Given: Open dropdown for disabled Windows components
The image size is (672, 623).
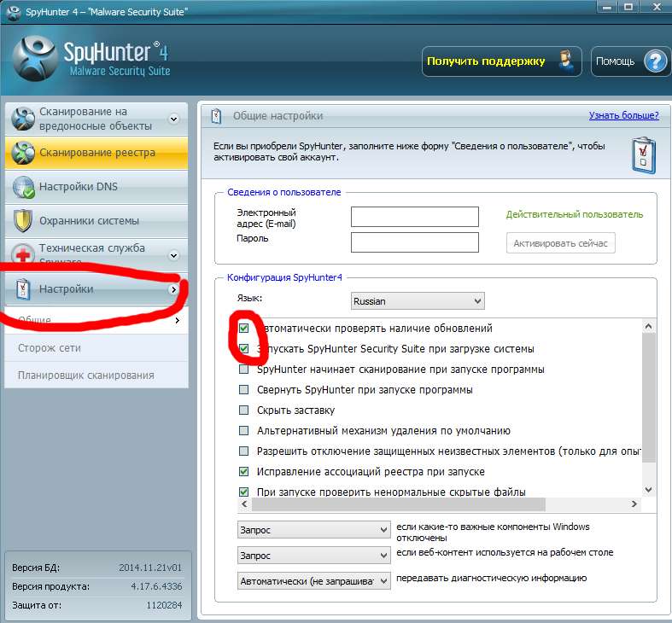Looking at the screenshot, I should tap(313, 530).
